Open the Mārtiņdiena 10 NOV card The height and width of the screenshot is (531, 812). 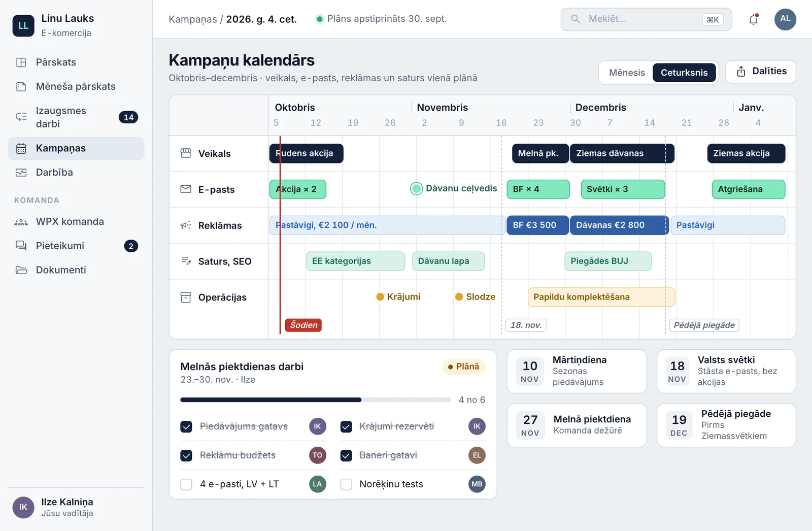[577, 371]
